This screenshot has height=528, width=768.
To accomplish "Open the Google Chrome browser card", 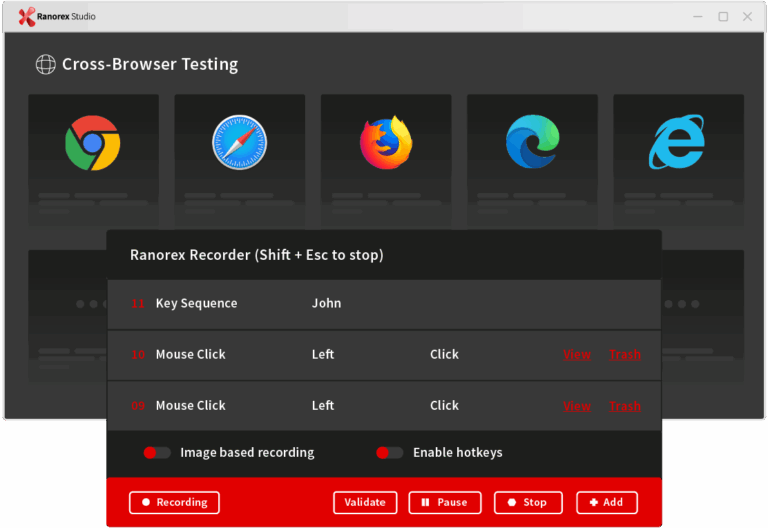I will pyautogui.click(x=93, y=159).
